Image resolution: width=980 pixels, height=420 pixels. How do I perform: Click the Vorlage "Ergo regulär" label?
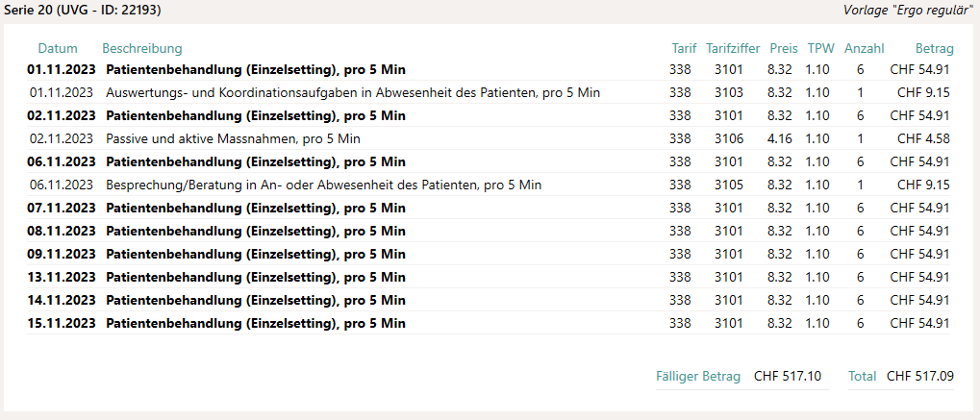pos(909,10)
